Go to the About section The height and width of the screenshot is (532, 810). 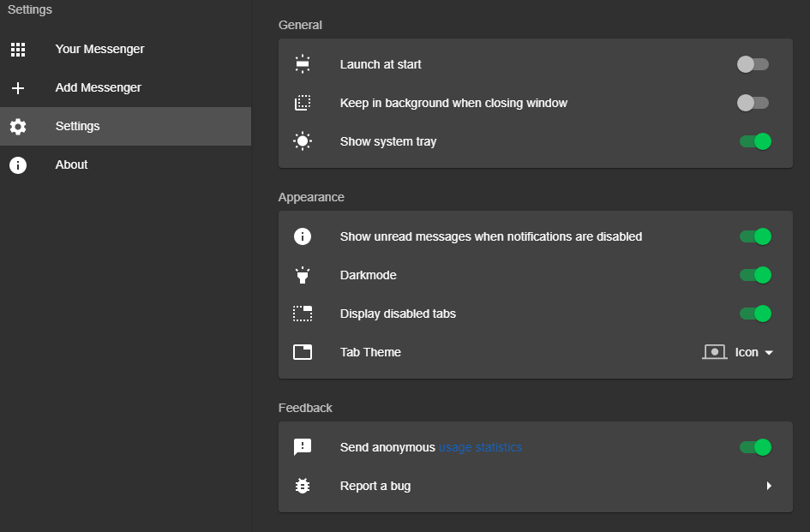click(x=72, y=165)
